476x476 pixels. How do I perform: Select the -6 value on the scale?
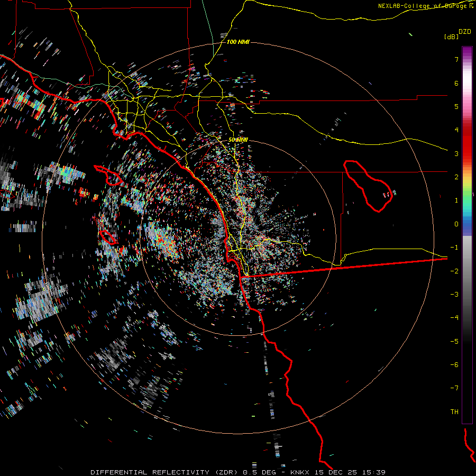[454, 365]
